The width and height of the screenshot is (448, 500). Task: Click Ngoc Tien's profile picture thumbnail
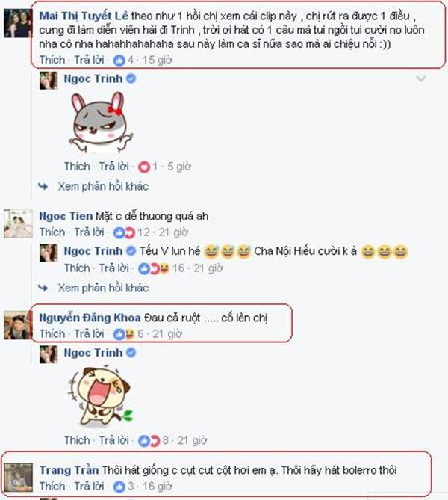(x=18, y=223)
